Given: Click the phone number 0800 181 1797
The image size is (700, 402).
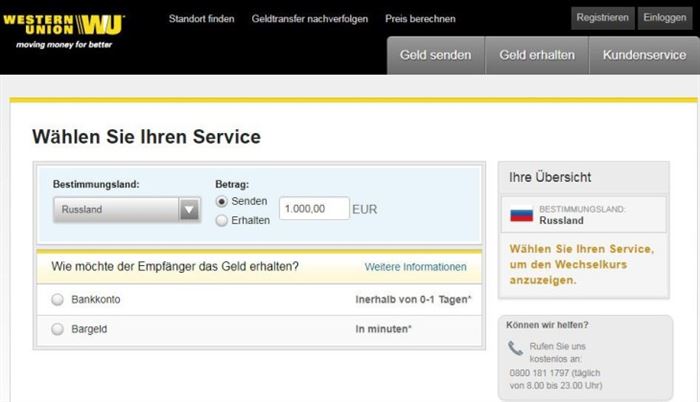Looking at the screenshot, I should click(540, 373).
